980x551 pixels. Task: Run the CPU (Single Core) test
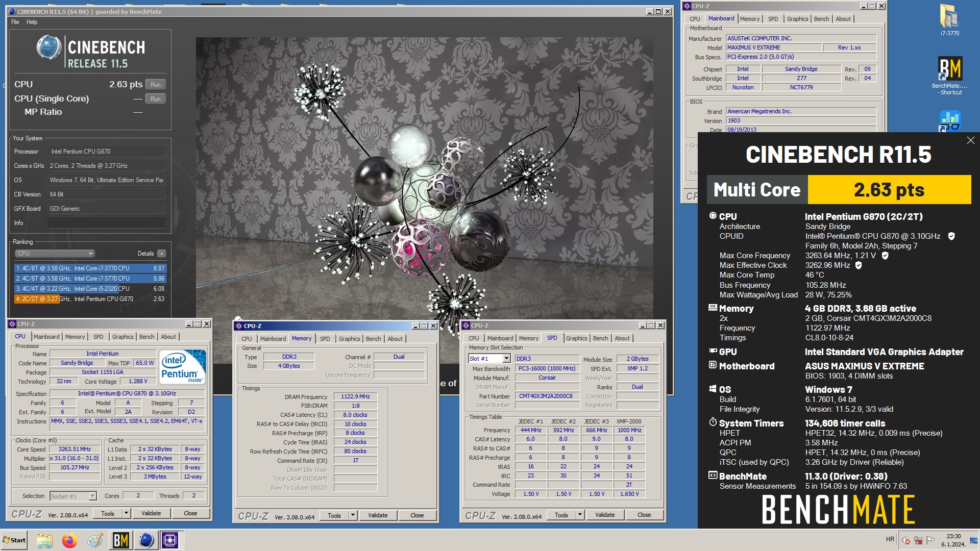click(156, 99)
